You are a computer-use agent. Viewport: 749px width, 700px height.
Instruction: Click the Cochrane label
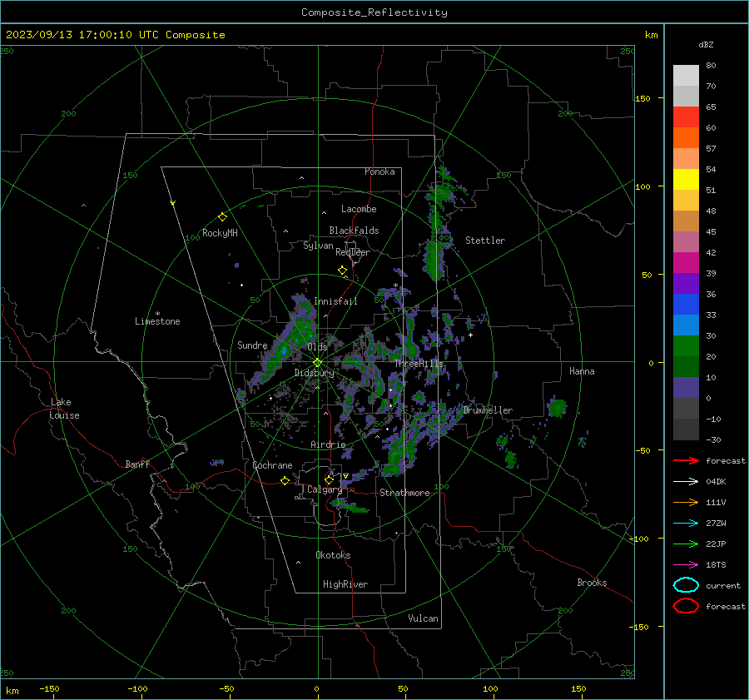pos(272,465)
